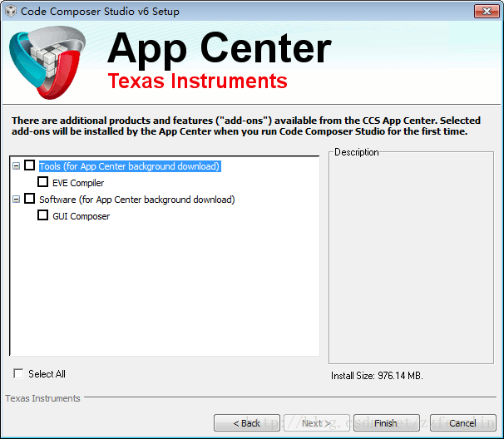Screen dimensions: 504x439
Task: Enable the GUI Composer checkbox
Action: pyautogui.click(x=42, y=215)
